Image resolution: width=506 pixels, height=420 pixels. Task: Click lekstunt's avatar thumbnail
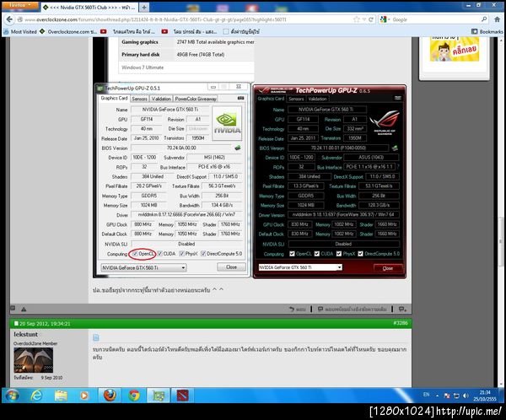33,360
